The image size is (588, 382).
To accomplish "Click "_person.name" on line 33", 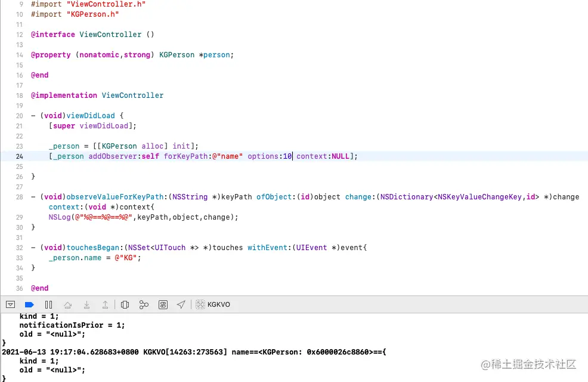I will pos(75,257).
